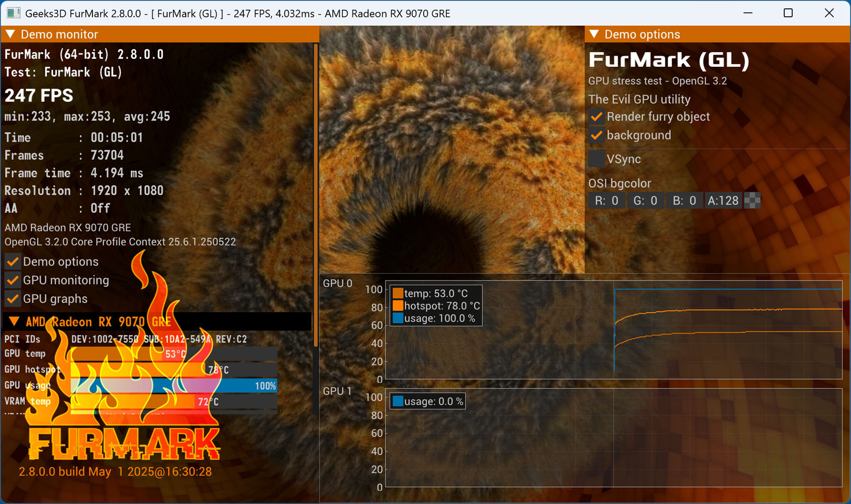Click the orange temp legend swatch
Screen dimensions: 851x504
coord(398,293)
